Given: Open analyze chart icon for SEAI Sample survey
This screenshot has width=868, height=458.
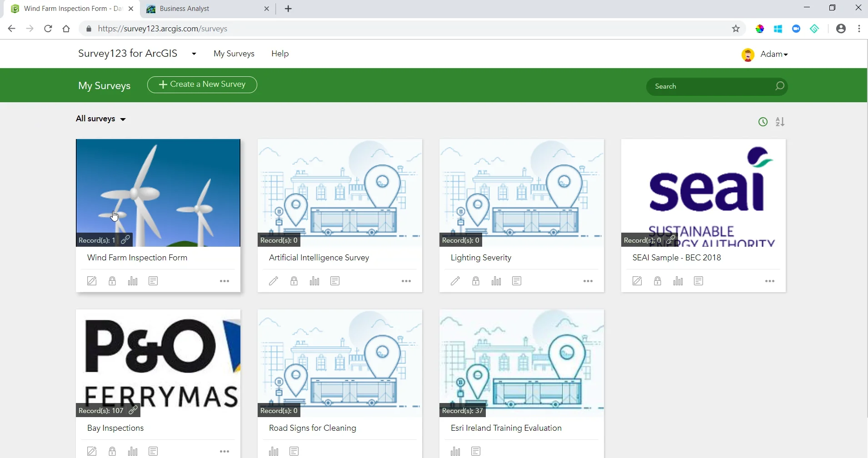Looking at the screenshot, I should click(x=678, y=281).
